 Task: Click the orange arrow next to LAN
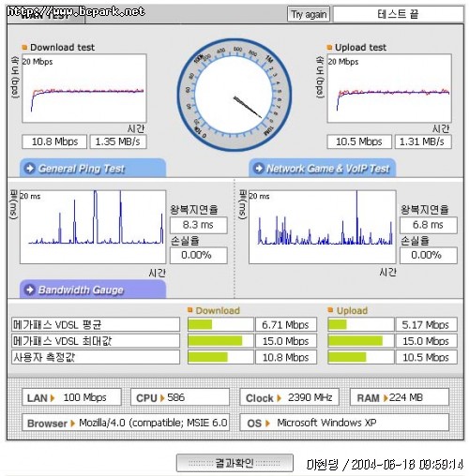click(53, 398)
